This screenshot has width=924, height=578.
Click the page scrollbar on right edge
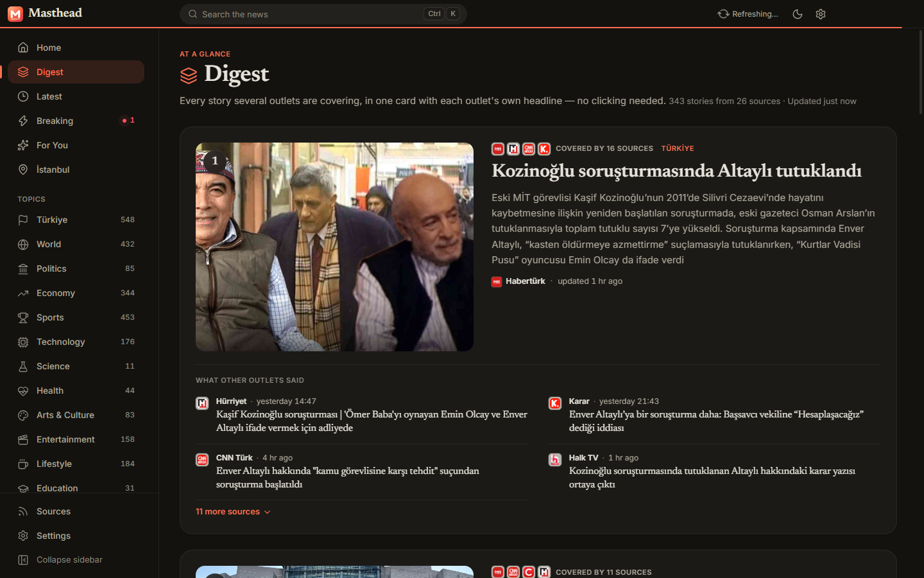[x=921, y=72]
